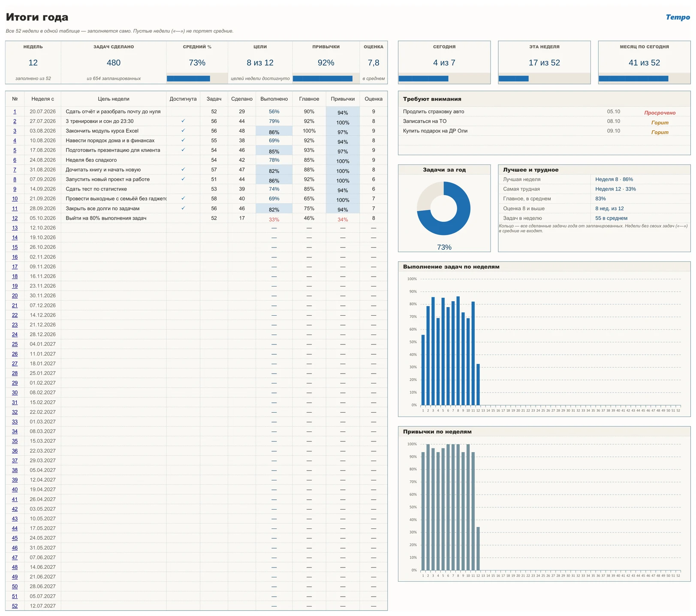
Task: Select date 05.10.2026 in week 12 row
Action: (42, 218)
